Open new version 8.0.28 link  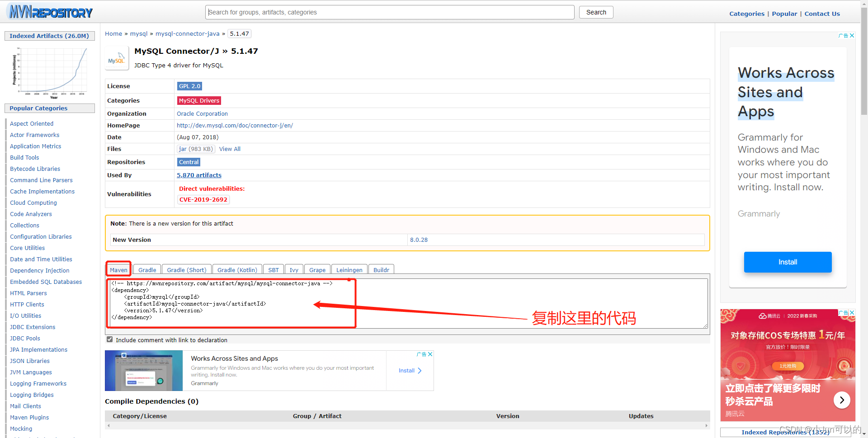pyautogui.click(x=419, y=240)
